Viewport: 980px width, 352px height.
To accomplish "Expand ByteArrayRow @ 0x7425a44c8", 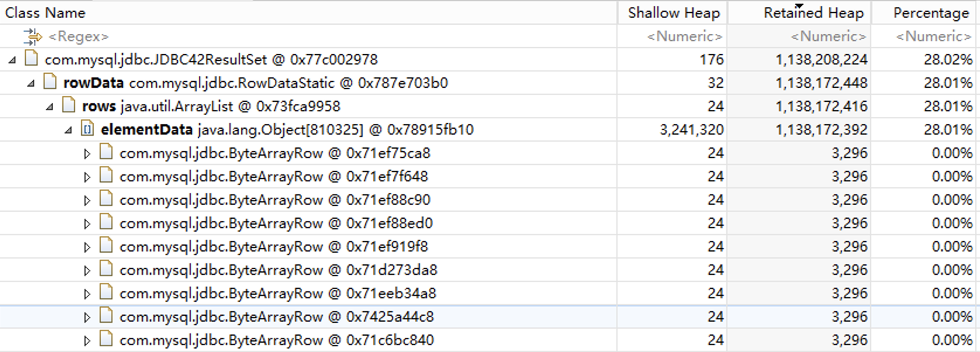I will point(87,317).
